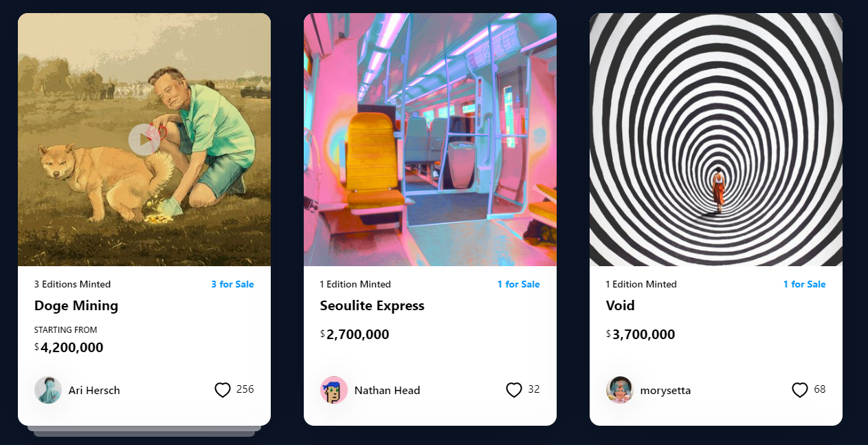Select the stacked edition cards below Doge Mining
868x445 pixels.
(144, 431)
